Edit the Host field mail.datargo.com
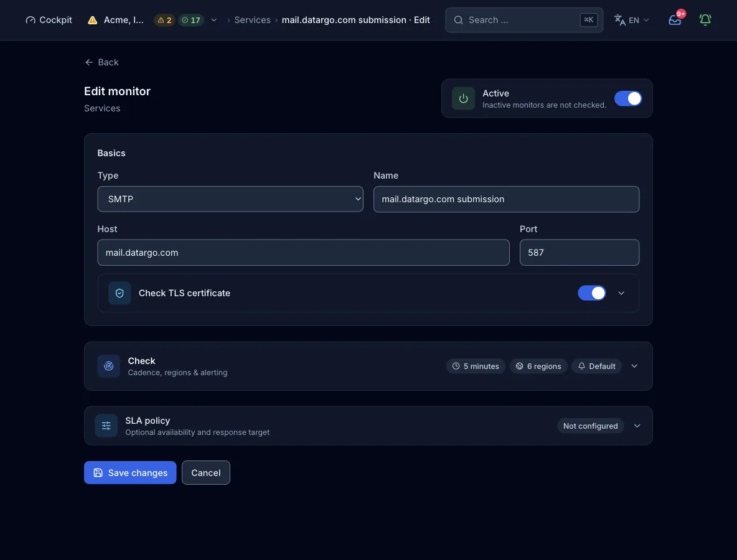Screen dimensions: 737x560 [x=303, y=252]
